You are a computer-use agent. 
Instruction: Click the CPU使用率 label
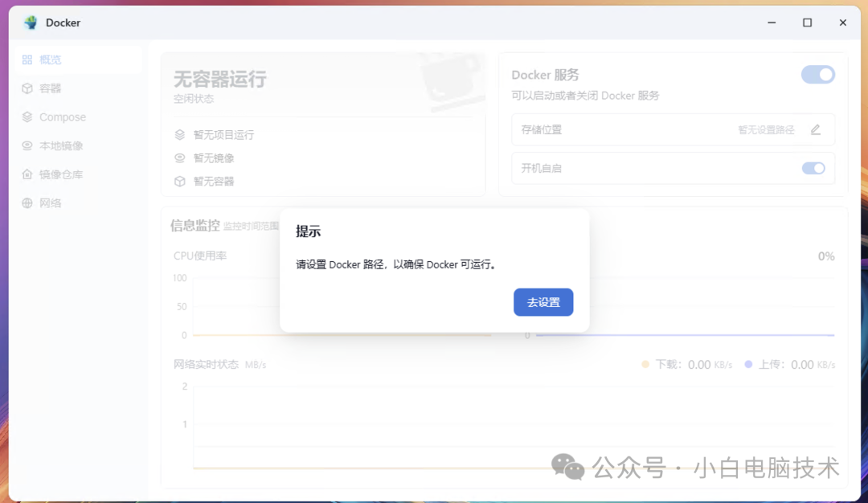point(200,256)
